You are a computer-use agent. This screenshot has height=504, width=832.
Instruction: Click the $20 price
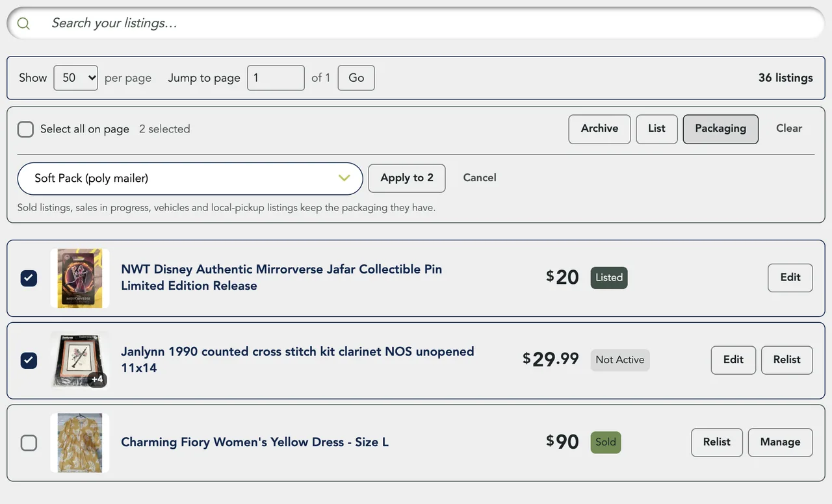click(562, 277)
